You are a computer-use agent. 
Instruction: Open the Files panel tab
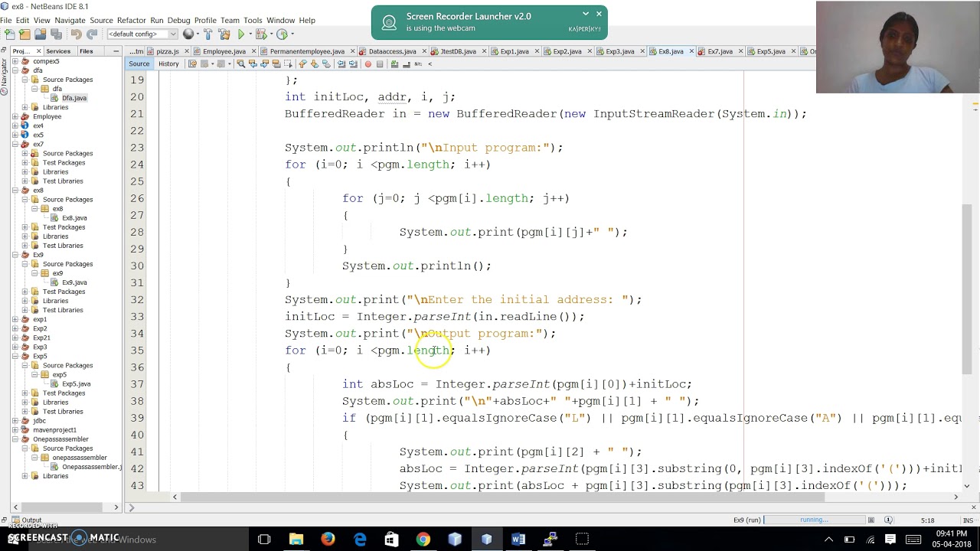pyautogui.click(x=87, y=51)
